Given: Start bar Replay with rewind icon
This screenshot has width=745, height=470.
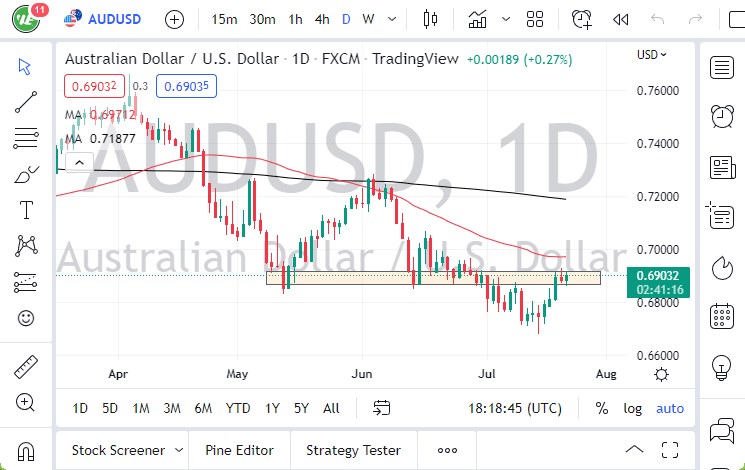Looking at the screenshot, I should coord(620,19).
